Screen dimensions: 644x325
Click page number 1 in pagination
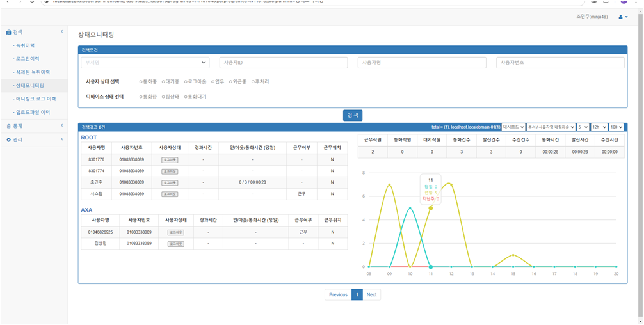(x=357, y=295)
